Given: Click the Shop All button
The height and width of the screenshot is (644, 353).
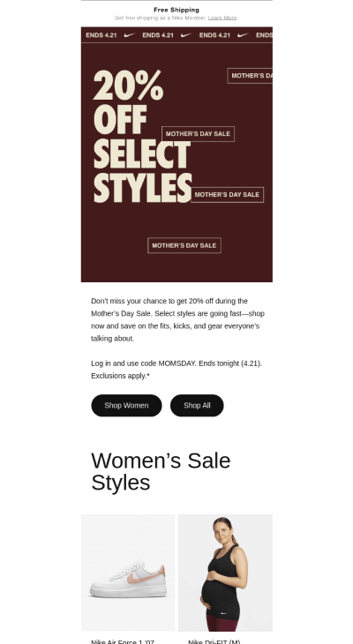Looking at the screenshot, I should [x=197, y=406].
